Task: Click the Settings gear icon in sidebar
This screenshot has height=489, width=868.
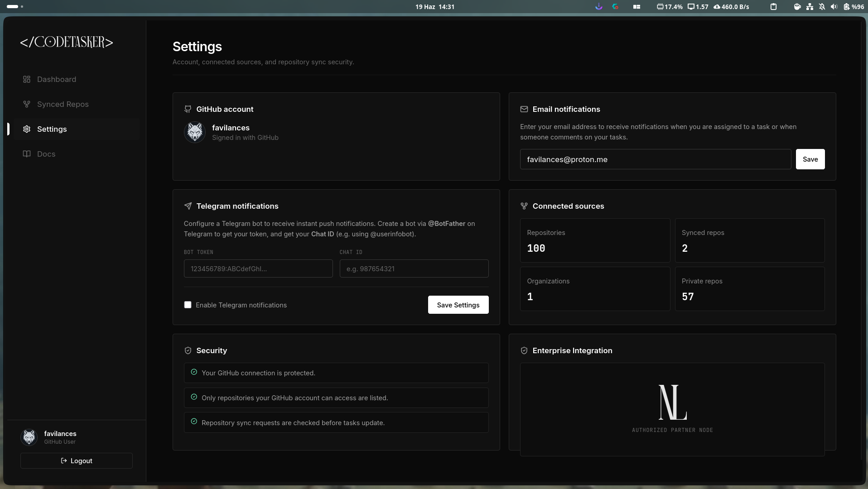Action: click(x=27, y=129)
